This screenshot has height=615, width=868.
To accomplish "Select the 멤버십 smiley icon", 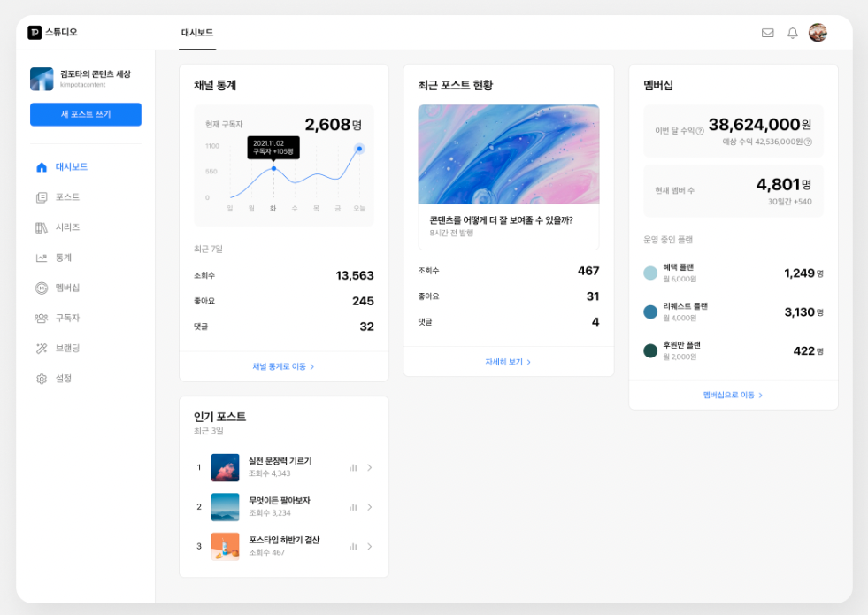I will 41,288.
